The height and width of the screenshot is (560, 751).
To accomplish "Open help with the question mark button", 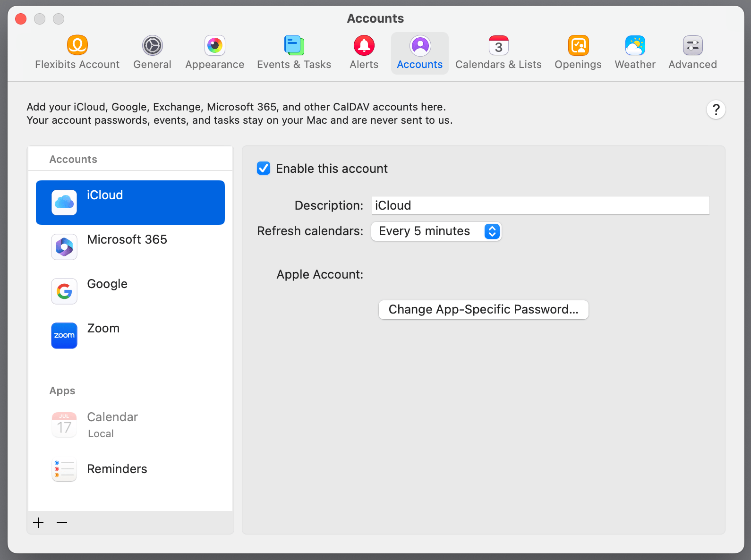I will tap(716, 110).
